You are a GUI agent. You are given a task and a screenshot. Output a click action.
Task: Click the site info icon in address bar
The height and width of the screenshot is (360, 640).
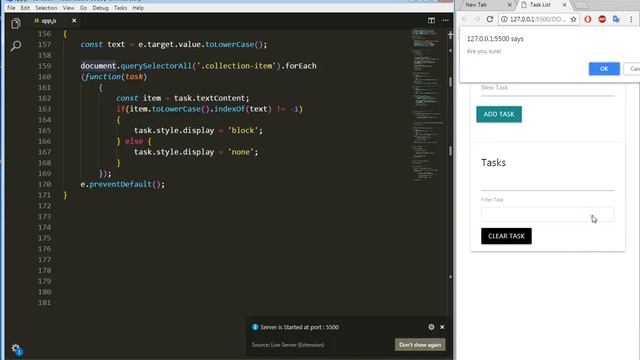(504, 19)
